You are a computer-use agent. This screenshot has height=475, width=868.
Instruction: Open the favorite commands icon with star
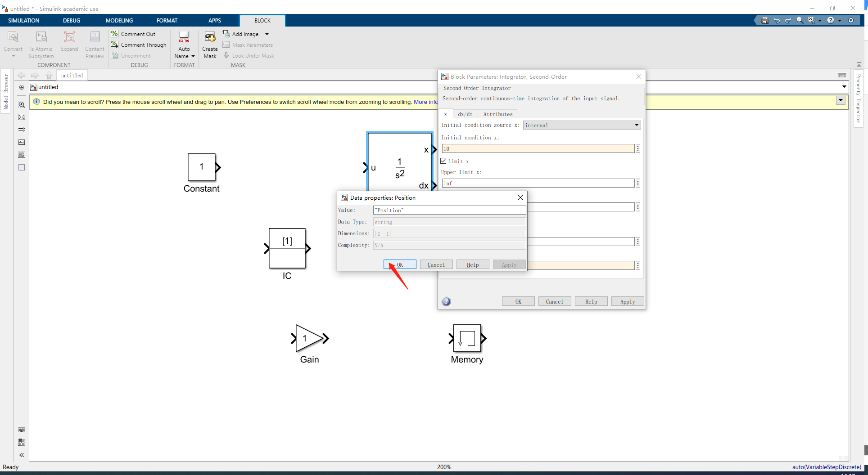coord(811,20)
